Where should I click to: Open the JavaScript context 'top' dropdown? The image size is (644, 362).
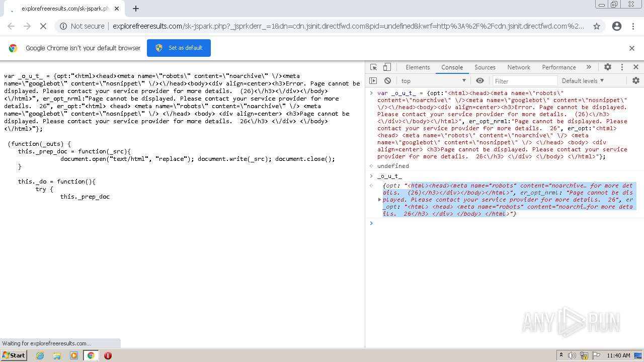point(434,80)
